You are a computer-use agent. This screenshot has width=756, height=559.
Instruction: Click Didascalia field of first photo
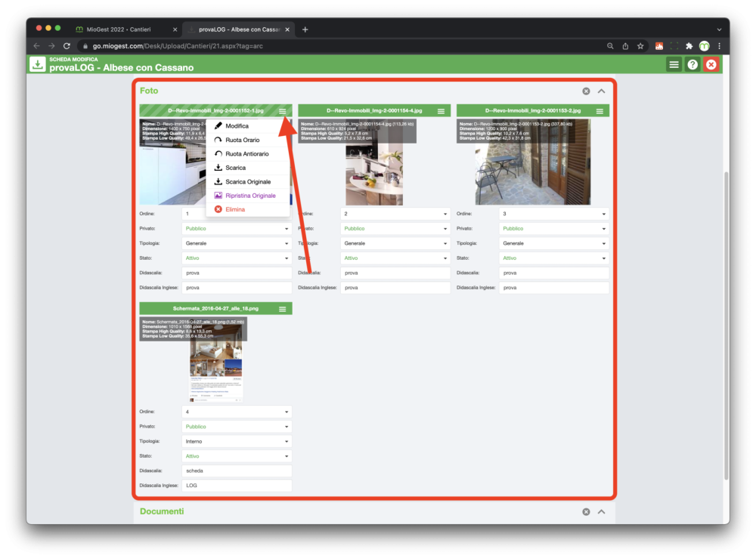[237, 273]
